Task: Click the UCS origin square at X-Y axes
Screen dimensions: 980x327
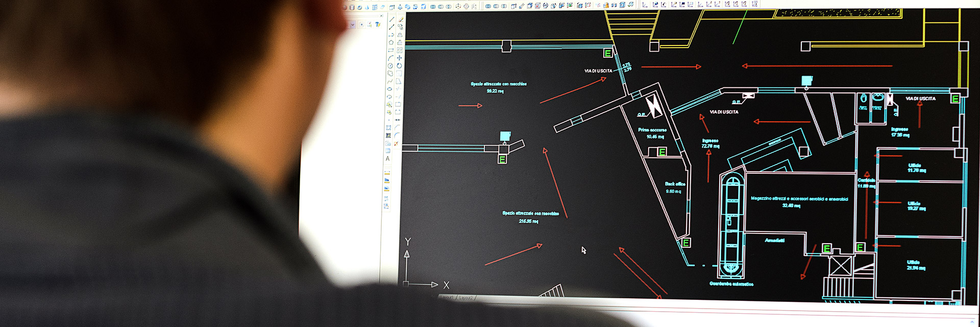Action: 406,284
